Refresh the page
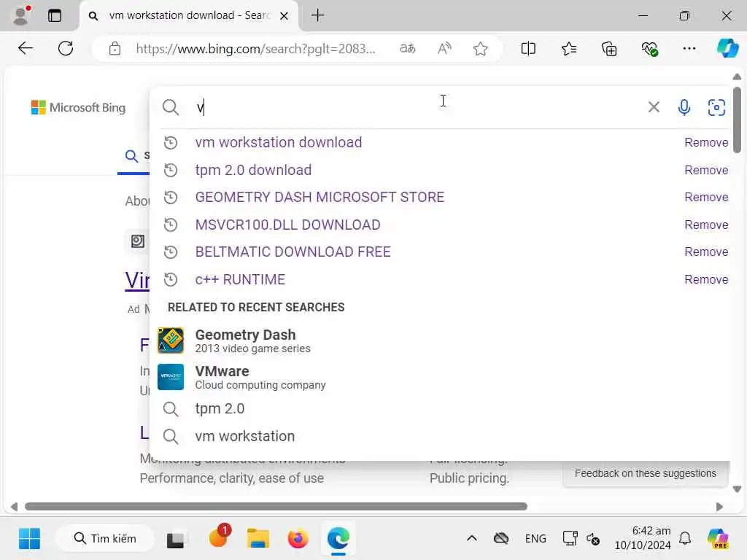Screen dimensions: 747x560 [x=65, y=48]
